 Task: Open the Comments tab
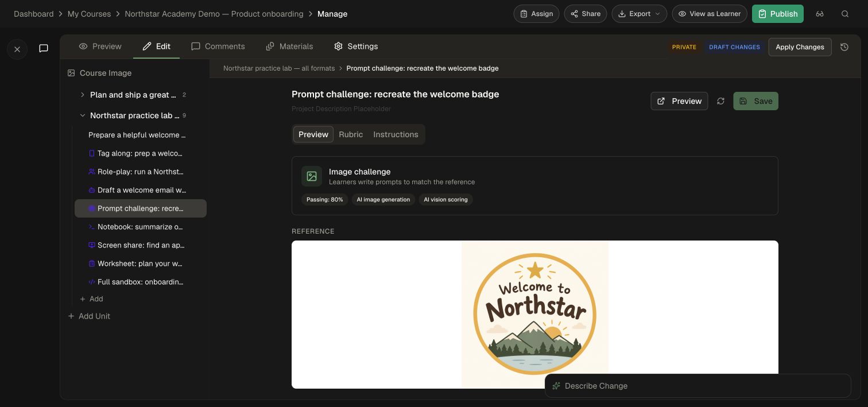218,46
